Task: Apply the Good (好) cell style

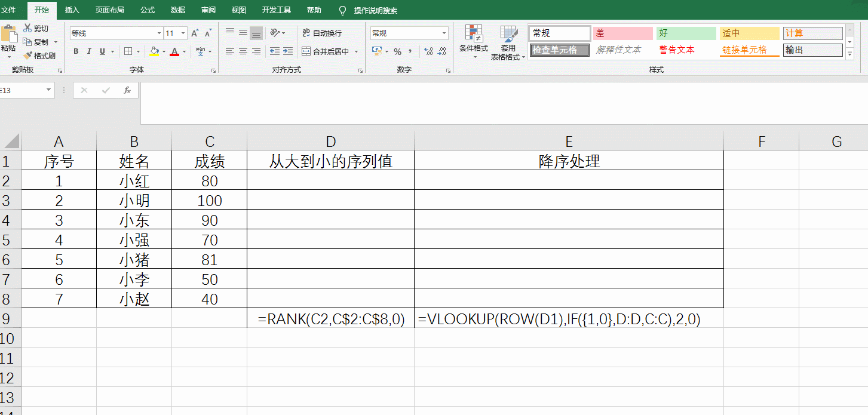Action: point(686,33)
